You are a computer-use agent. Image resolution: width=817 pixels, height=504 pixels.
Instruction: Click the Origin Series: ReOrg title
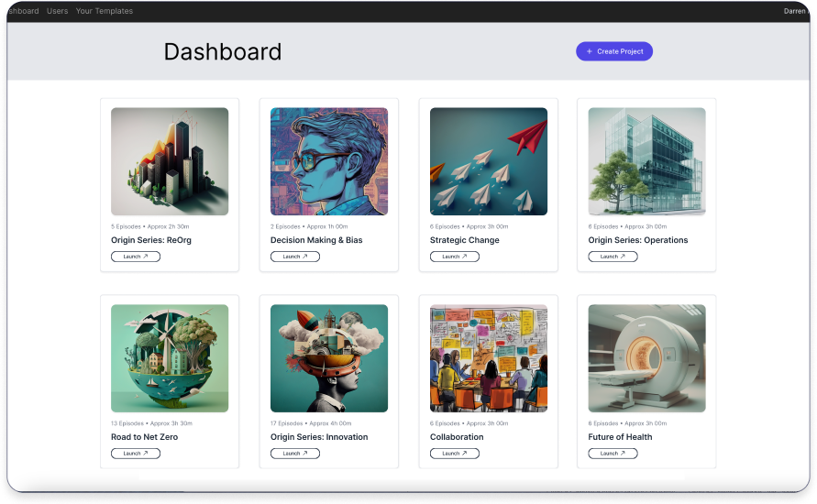(x=151, y=240)
